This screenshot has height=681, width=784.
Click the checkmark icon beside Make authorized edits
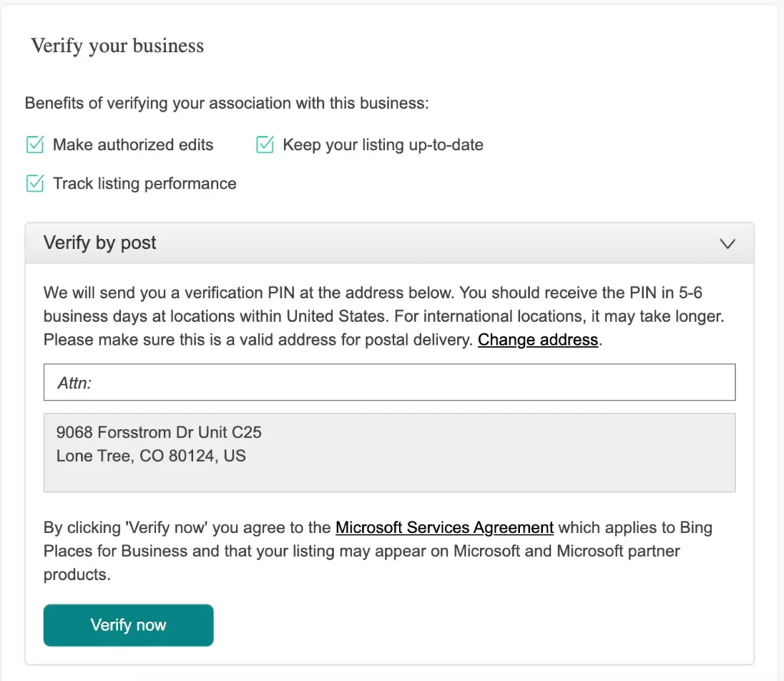tap(34, 144)
